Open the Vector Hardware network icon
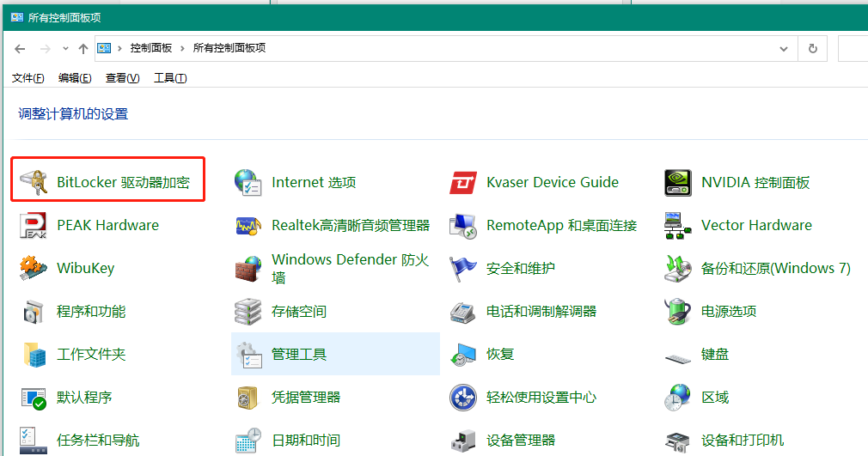The height and width of the screenshot is (456, 868). click(677, 225)
